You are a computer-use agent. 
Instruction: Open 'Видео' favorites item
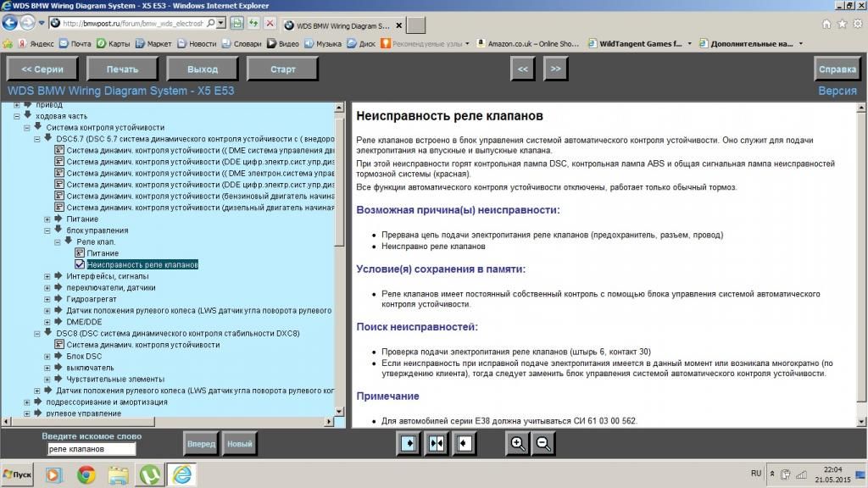283,44
